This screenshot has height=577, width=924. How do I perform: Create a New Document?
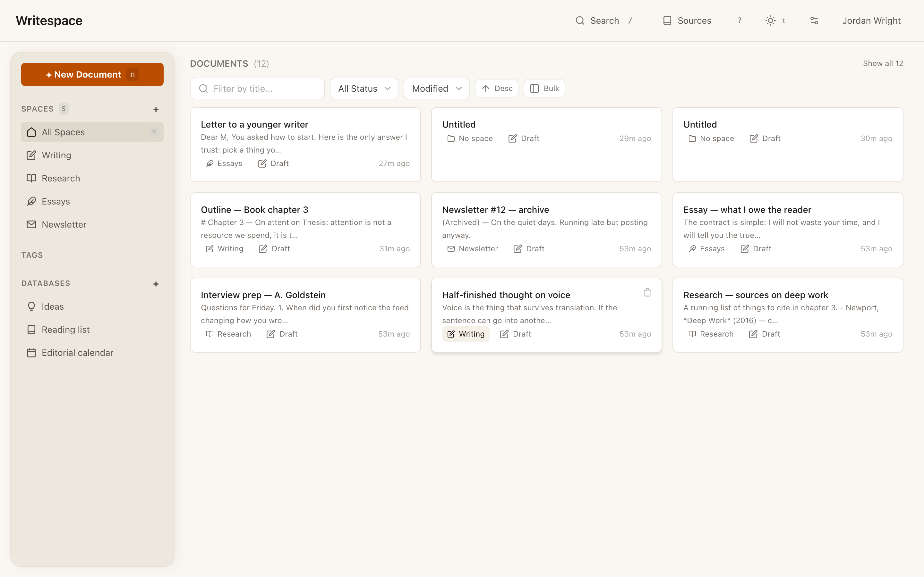pos(92,74)
